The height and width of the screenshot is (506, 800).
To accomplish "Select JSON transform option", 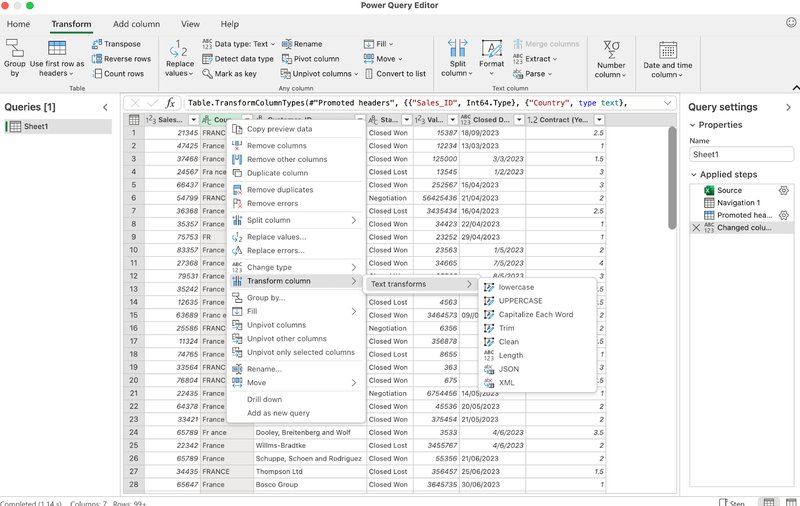I will coord(538,369).
